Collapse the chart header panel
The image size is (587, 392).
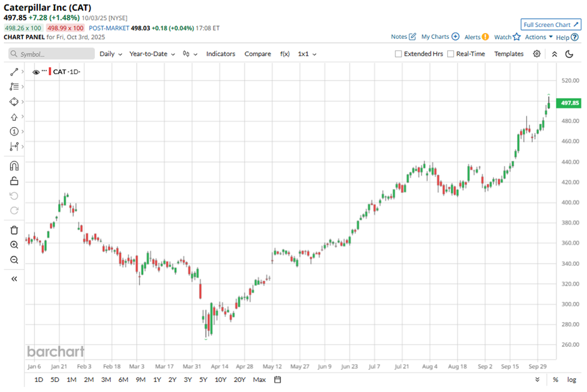click(555, 54)
